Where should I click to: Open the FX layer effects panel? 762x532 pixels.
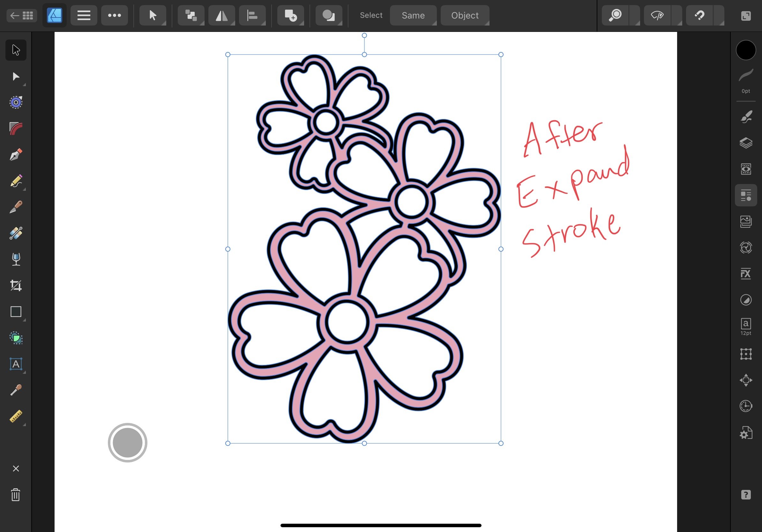tap(746, 274)
